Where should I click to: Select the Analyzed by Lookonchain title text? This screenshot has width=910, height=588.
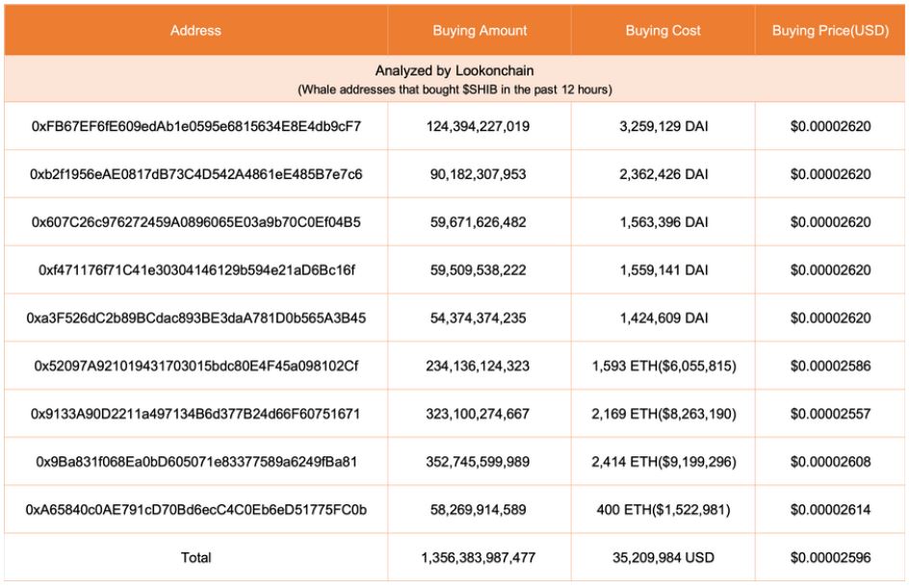(455, 71)
